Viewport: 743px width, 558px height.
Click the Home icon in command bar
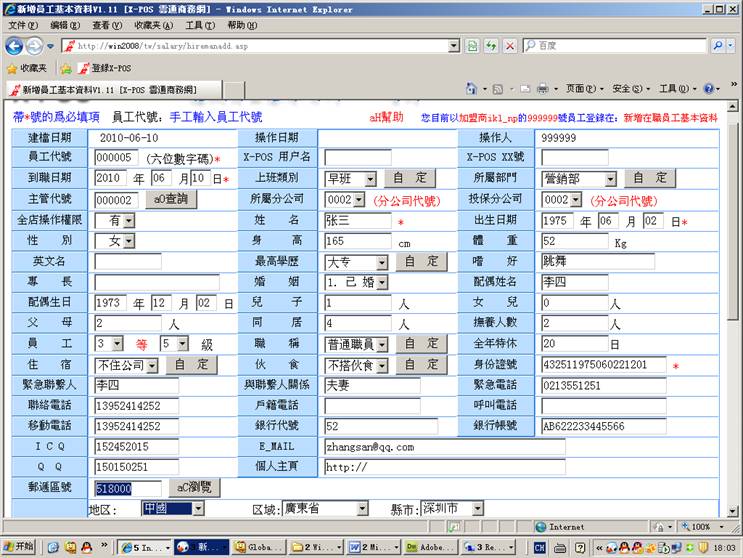tap(472, 89)
